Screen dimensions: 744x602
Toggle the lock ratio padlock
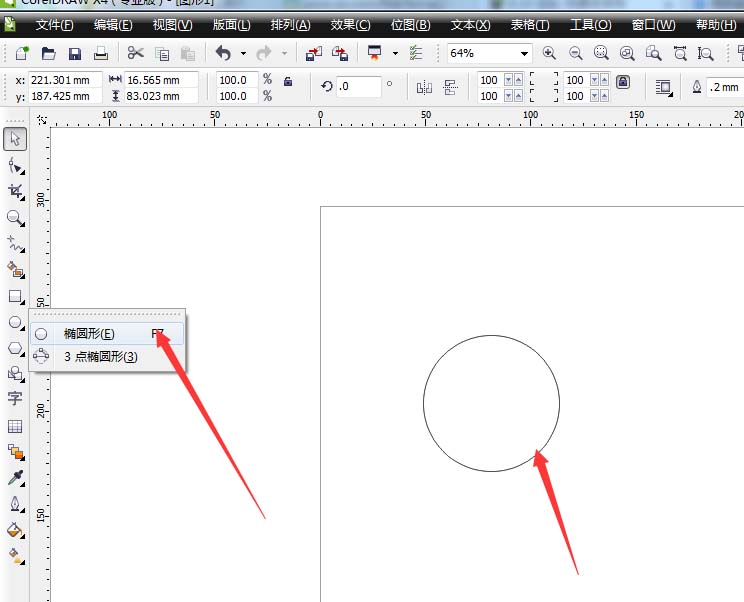coord(288,81)
